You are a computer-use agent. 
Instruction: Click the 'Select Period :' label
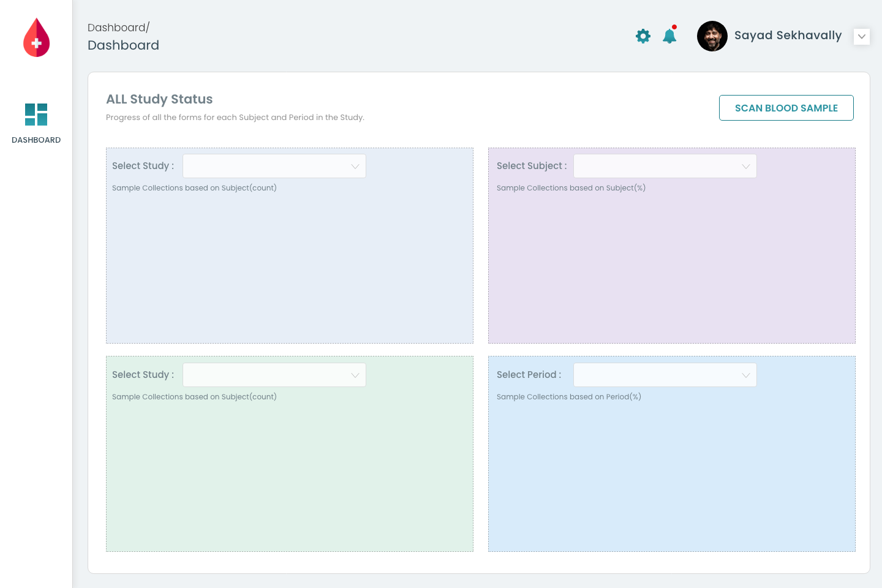click(x=529, y=375)
